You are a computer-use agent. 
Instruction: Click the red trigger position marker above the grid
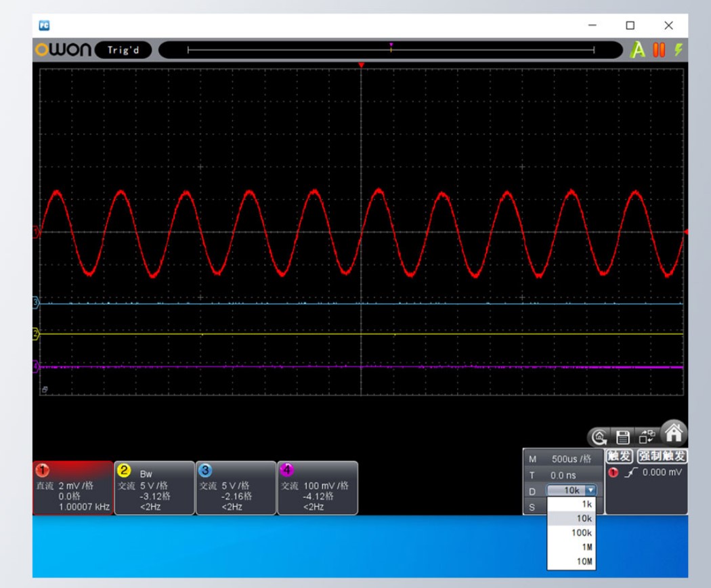(361, 65)
